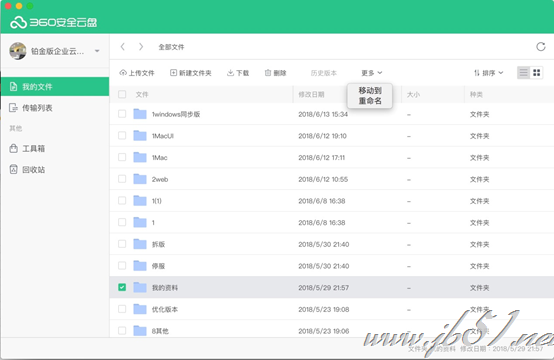Click folder icon of 1(1)
The width and height of the screenshot is (554, 360).
click(x=140, y=201)
